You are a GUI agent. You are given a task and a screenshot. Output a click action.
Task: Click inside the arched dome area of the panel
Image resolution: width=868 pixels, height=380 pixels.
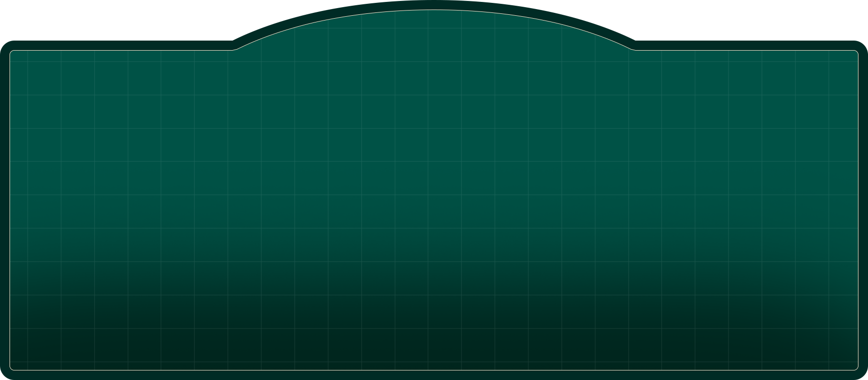pos(434,31)
